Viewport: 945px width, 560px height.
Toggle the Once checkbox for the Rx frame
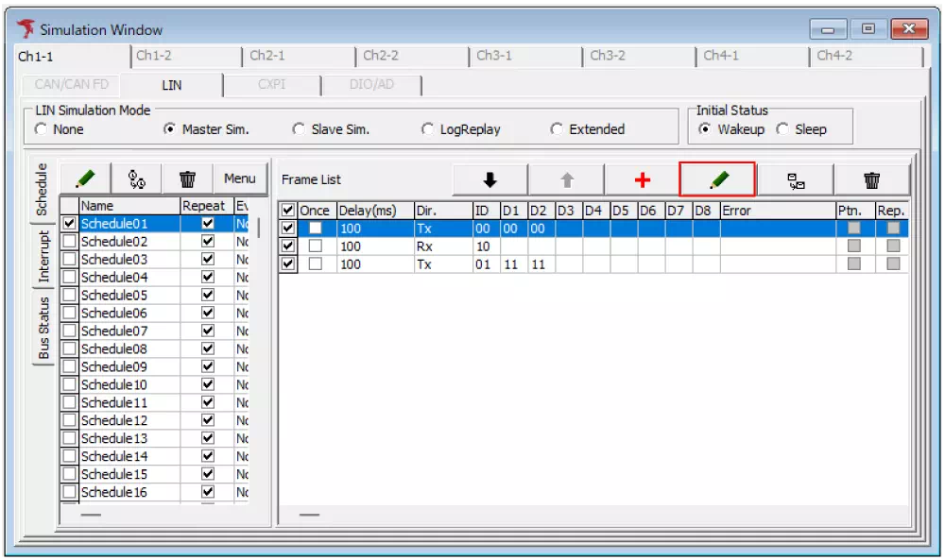click(x=315, y=246)
